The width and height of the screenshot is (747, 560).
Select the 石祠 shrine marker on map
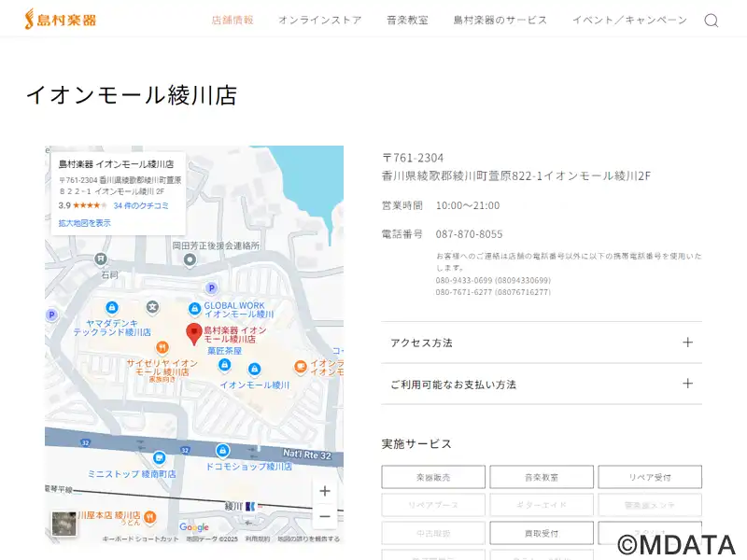[x=101, y=259]
